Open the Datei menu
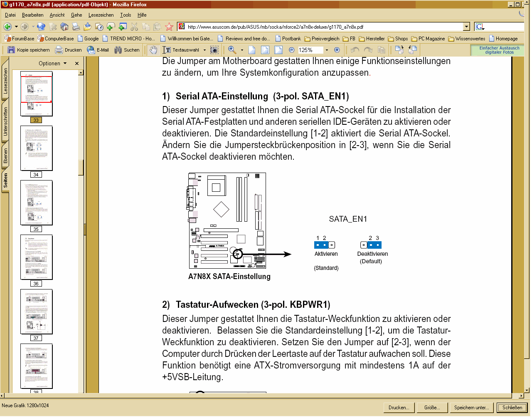 point(10,15)
